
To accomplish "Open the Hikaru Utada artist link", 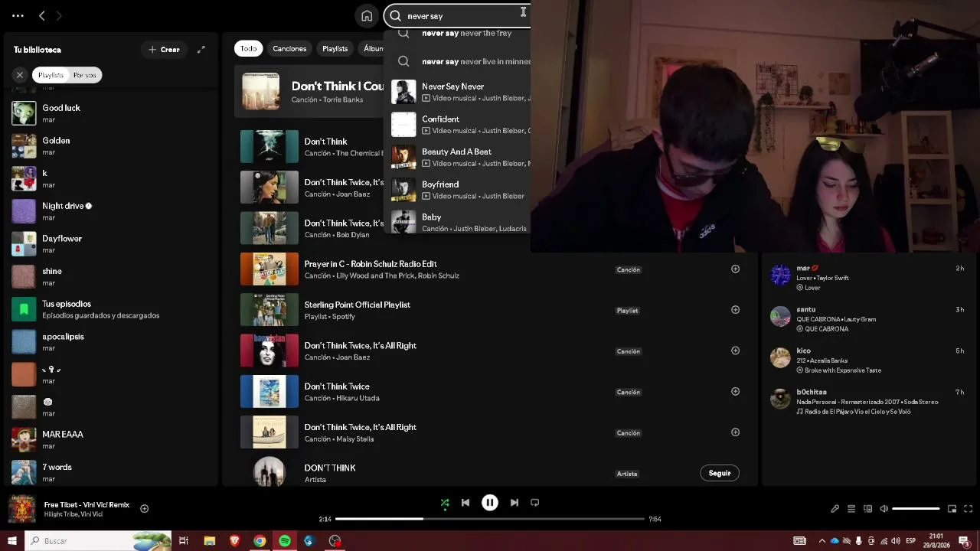I will (x=358, y=398).
